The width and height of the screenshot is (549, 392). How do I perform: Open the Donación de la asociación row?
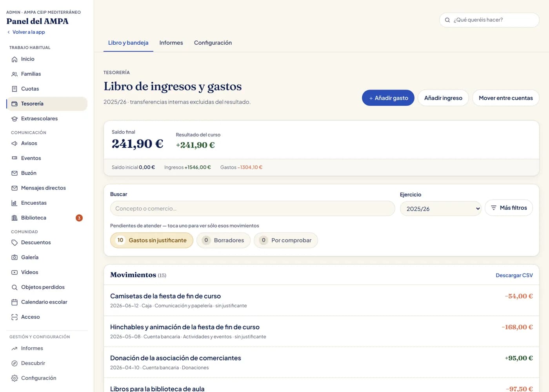(322, 362)
